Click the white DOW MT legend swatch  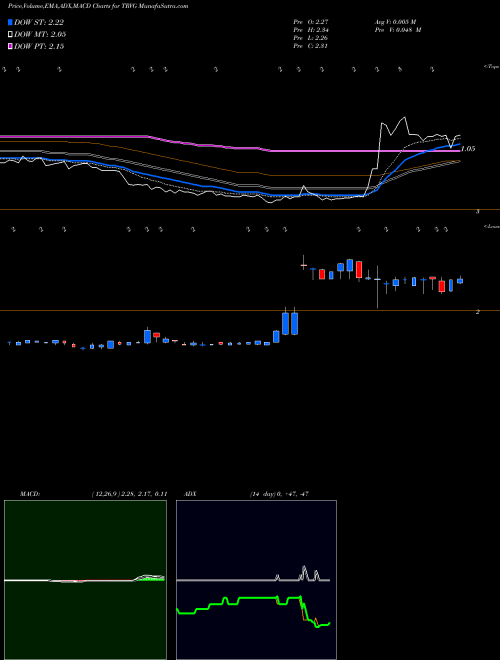point(10,34)
